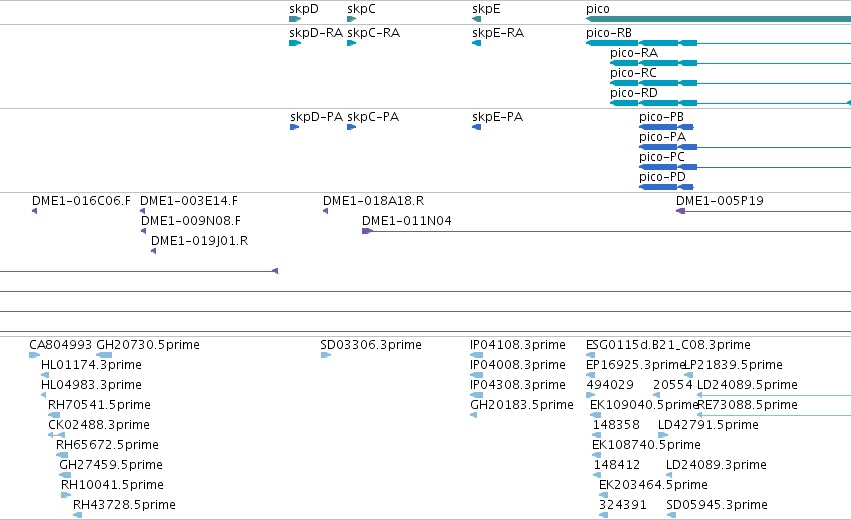This screenshot has height=520, width=851.
Task: Select the CK02488.3prime EST glyph
Action: click(x=56, y=435)
